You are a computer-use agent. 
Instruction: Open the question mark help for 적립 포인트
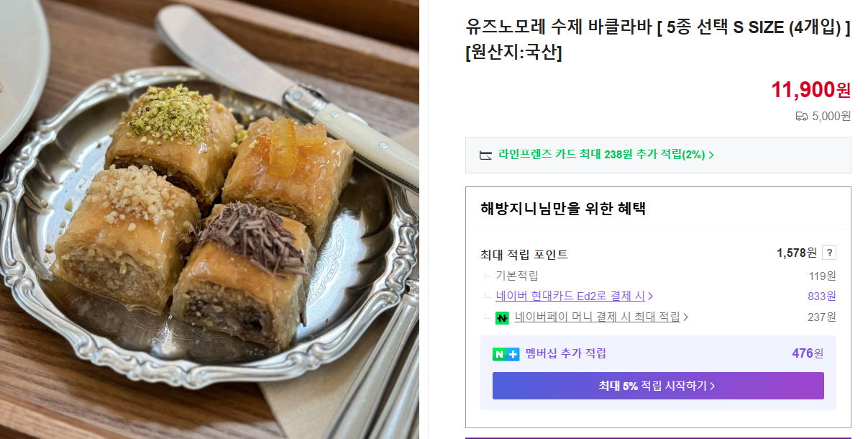[x=829, y=253]
